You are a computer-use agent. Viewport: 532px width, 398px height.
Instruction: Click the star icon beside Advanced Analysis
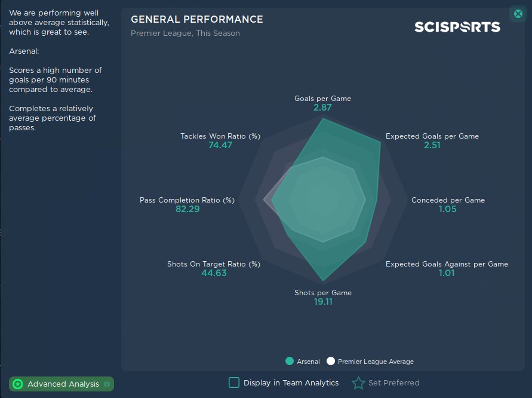[18, 384]
